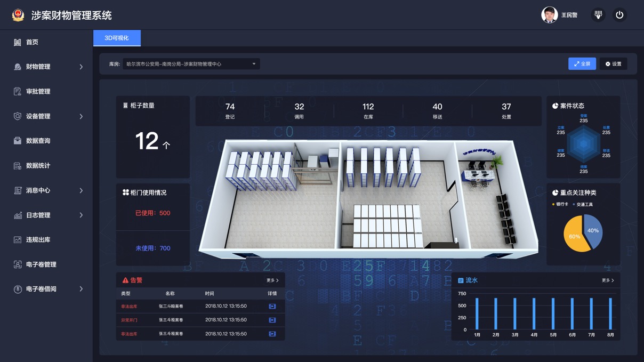Click 更多 link in 告警 panel

pyautogui.click(x=272, y=280)
